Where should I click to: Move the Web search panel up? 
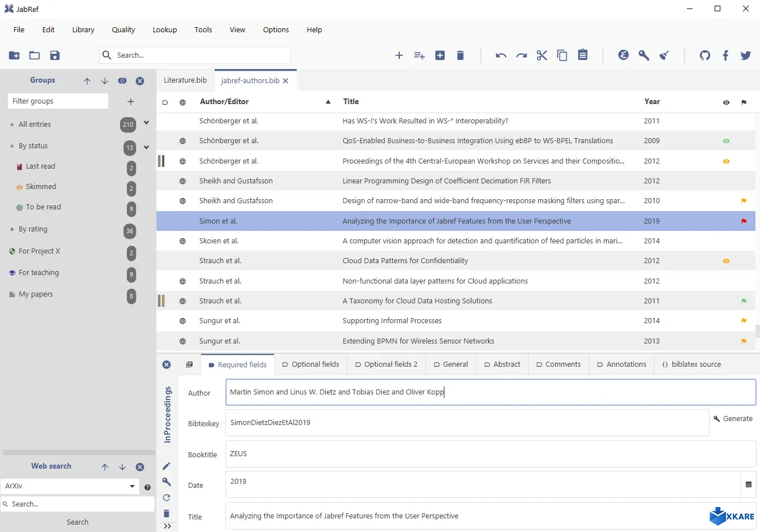tap(105, 467)
